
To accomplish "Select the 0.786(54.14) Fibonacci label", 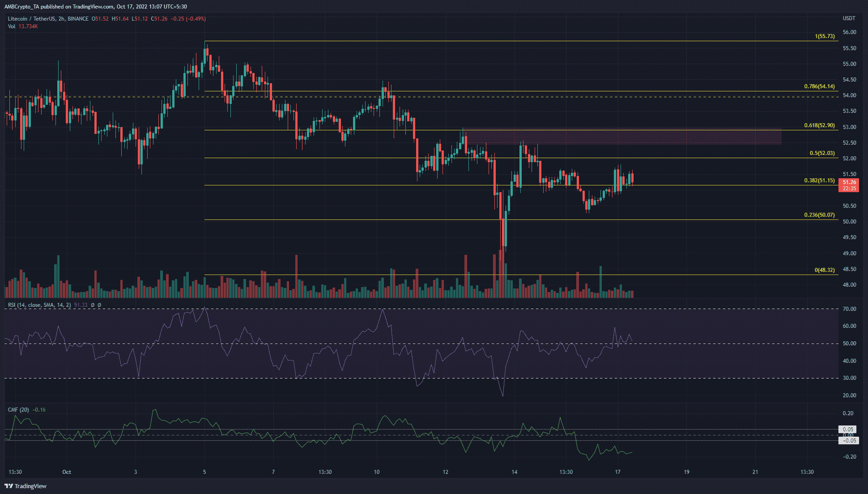I will pyautogui.click(x=819, y=86).
